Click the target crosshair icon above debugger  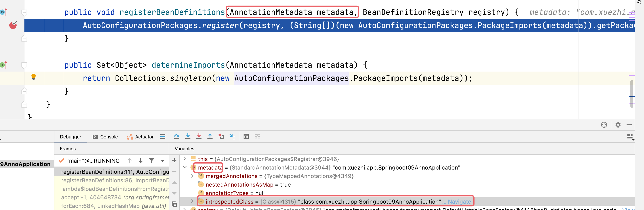[x=604, y=125]
